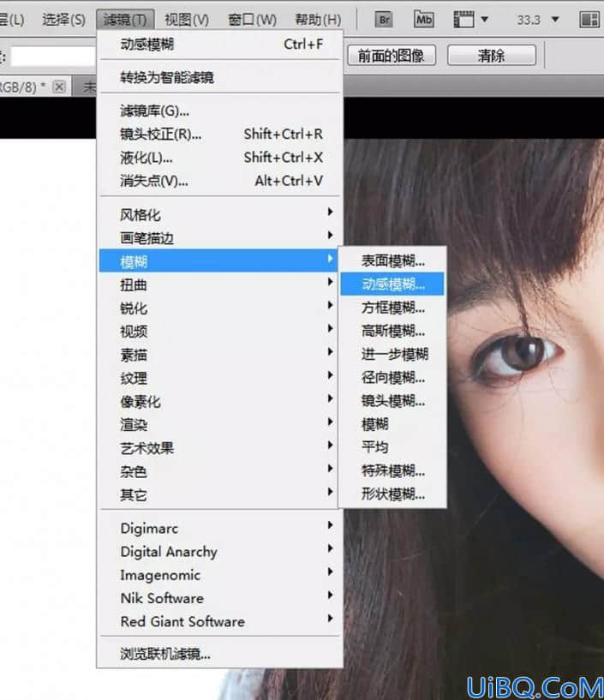Open 滤镜库(G)...
Viewport: 604px width, 700px height.
pyautogui.click(x=220, y=111)
